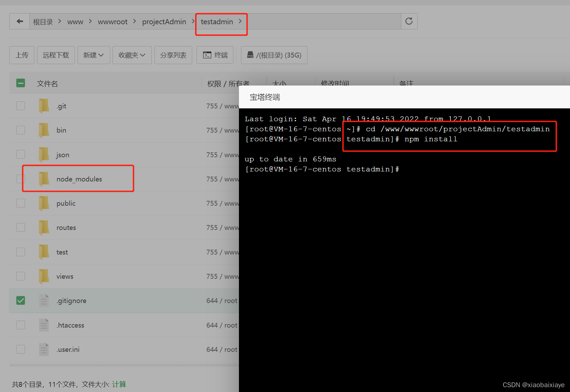Check the .git folder checkbox
The width and height of the screenshot is (570, 392).
[21, 106]
